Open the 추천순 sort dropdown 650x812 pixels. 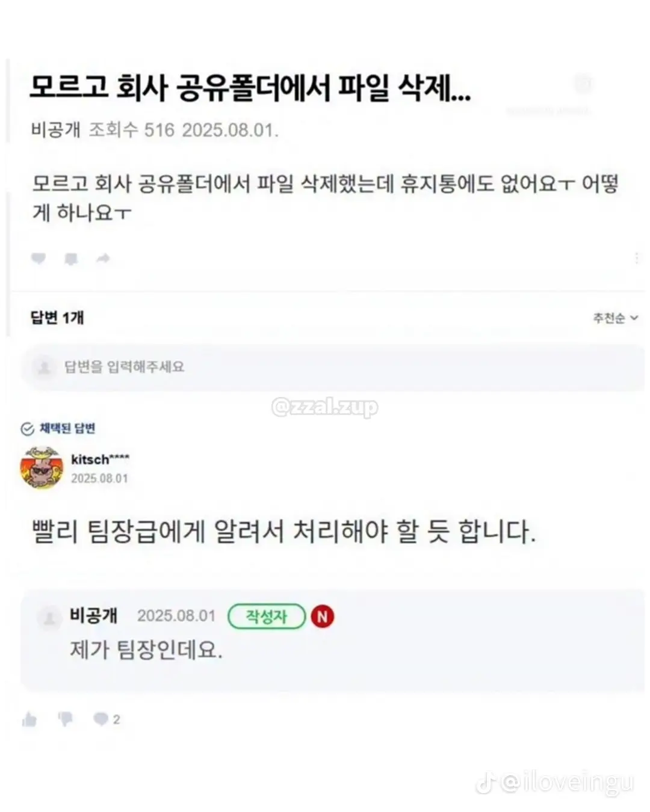point(615,318)
